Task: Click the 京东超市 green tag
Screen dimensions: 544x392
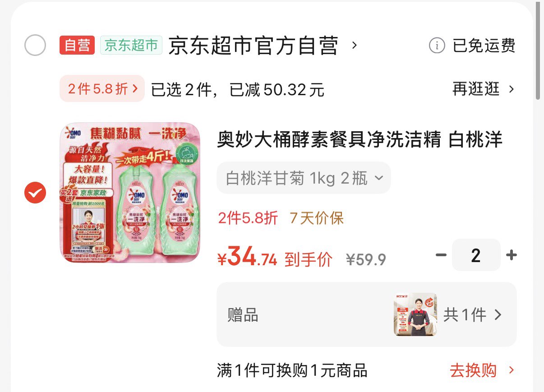Action: pyautogui.click(x=131, y=45)
